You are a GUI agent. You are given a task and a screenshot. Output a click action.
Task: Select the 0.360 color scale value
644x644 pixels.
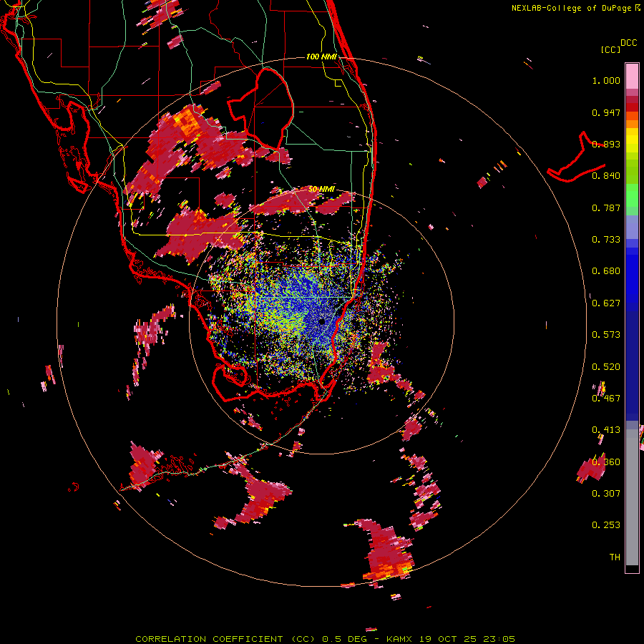pos(606,462)
